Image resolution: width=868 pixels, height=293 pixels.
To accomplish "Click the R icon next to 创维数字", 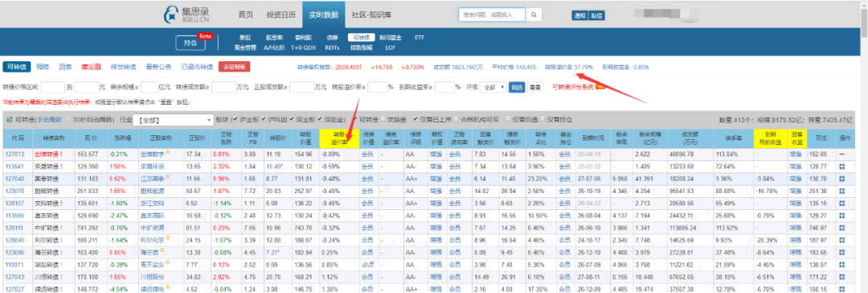I will [167, 151].
